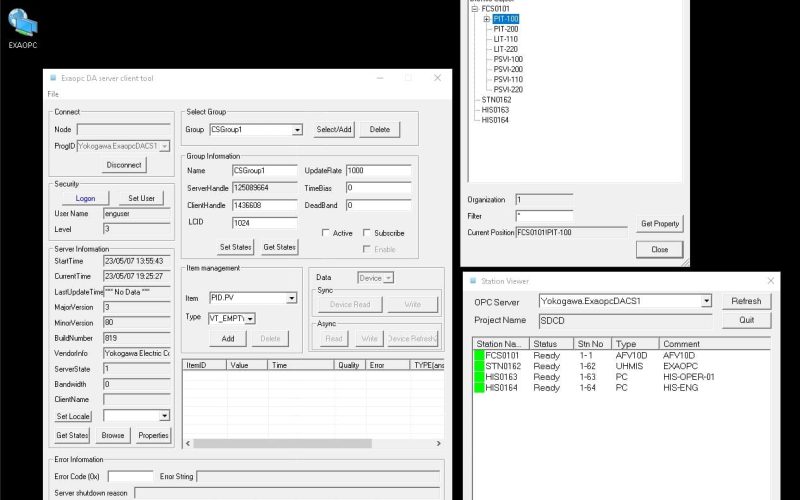Click the LCID field showing 1024
The width and height of the screenshot is (800, 500).
(x=264, y=222)
